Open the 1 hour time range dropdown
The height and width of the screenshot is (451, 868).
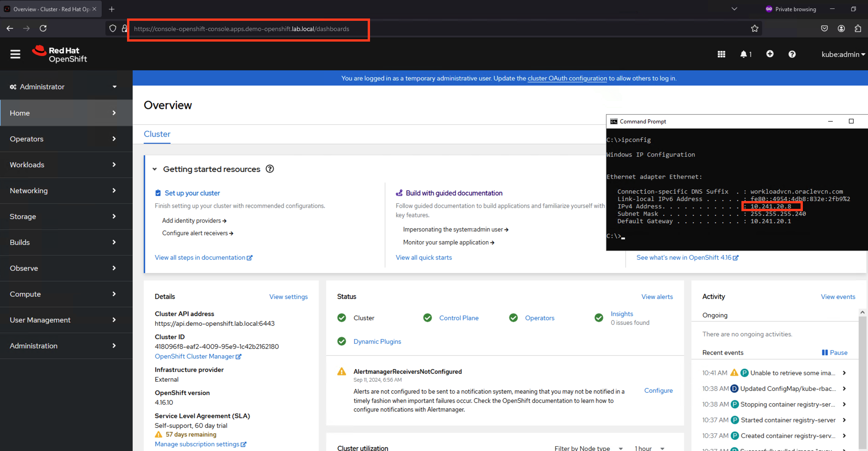pos(649,448)
